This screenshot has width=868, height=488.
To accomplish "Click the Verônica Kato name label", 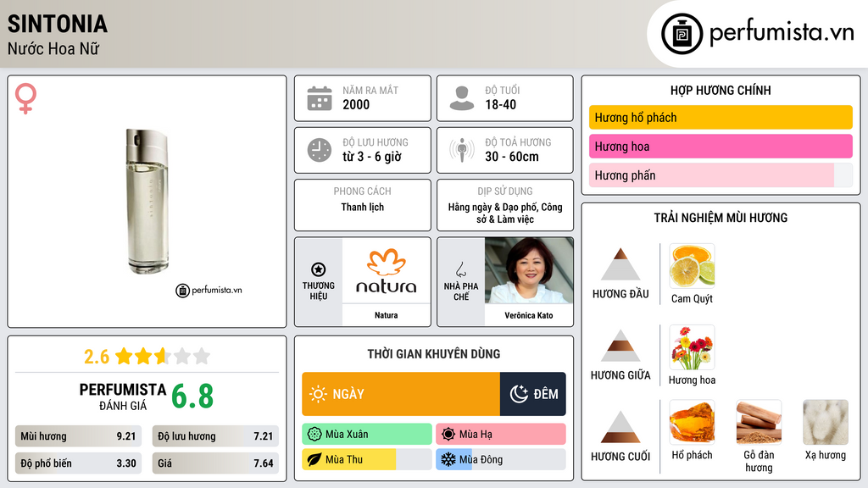I will [x=529, y=315].
